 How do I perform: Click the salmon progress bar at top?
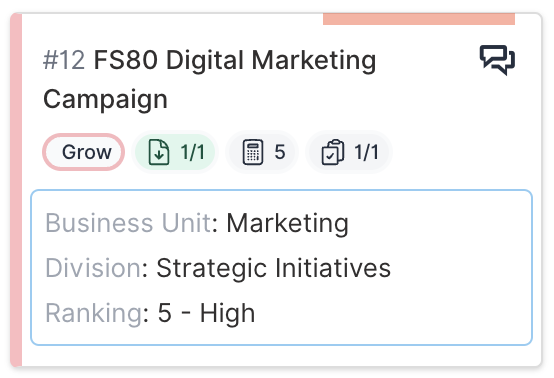point(419,19)
